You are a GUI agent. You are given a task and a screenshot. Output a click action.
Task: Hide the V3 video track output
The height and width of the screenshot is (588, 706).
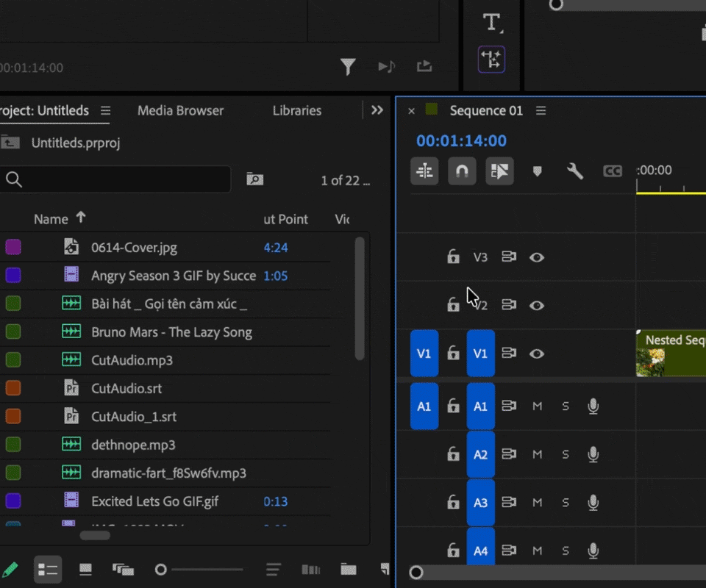coord(537,257)
